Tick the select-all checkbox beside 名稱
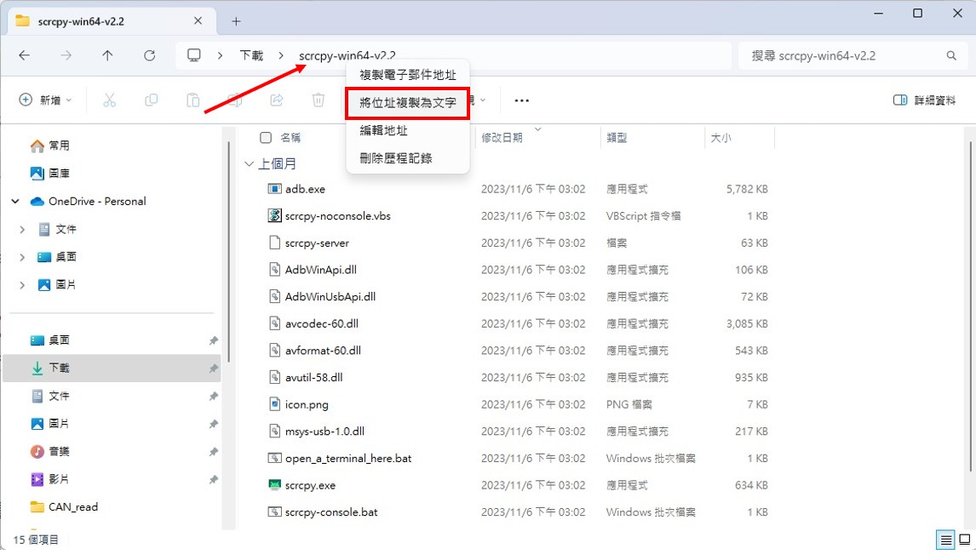 266,138
